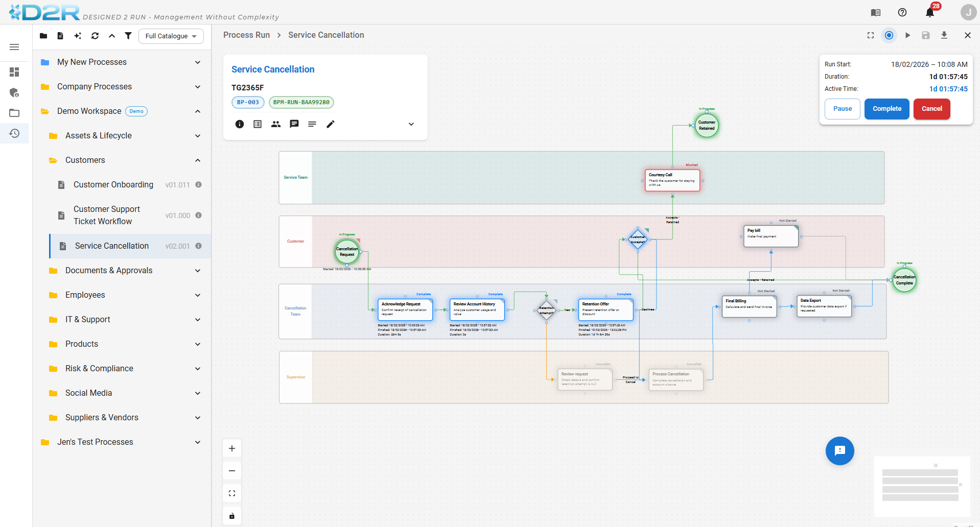
Task: Open the catalogue filter funnel
Action: point(128,36)
